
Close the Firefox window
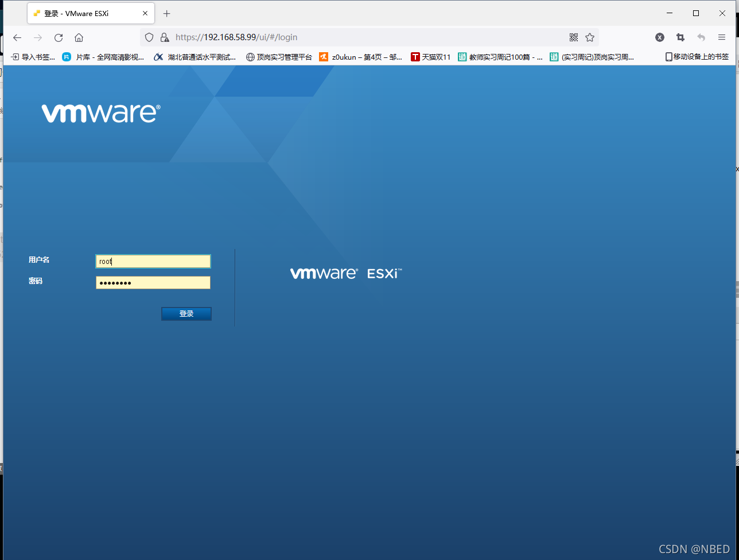[722, 13]
